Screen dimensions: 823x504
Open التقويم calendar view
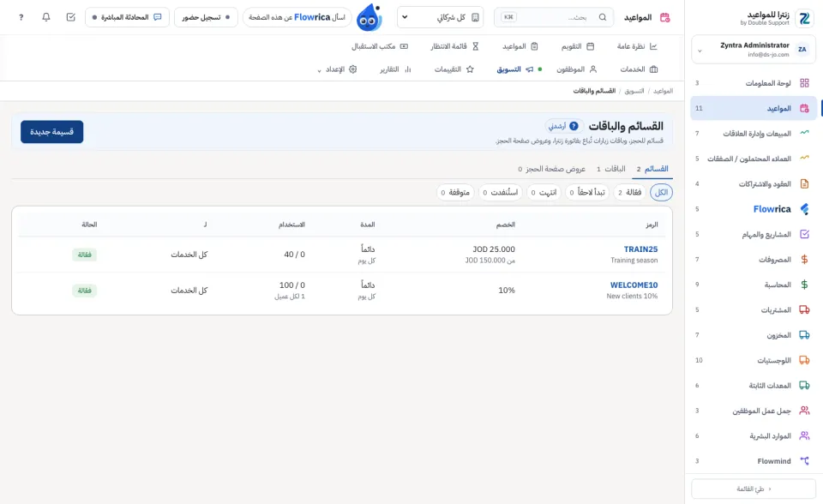pos(577,46)
